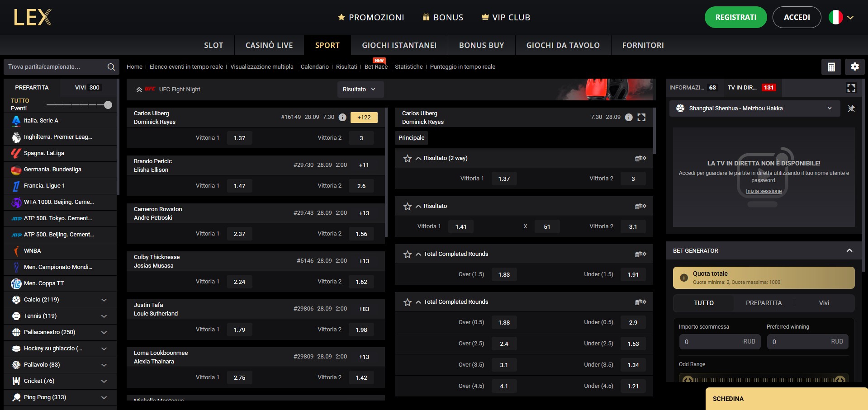The image size is (868, 410).
Task: Unpin the Shanghai Shenhua stream panel
Action: [x=851, y=108]
